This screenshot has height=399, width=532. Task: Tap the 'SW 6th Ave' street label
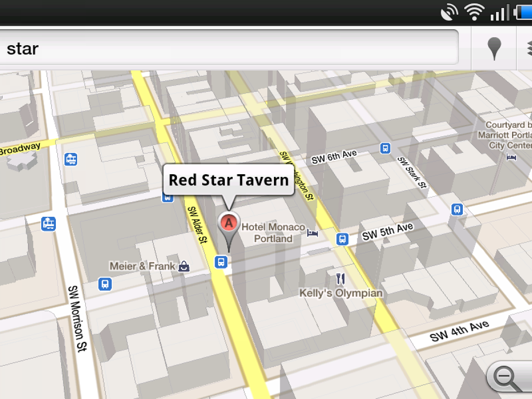[x=334, y=157]
